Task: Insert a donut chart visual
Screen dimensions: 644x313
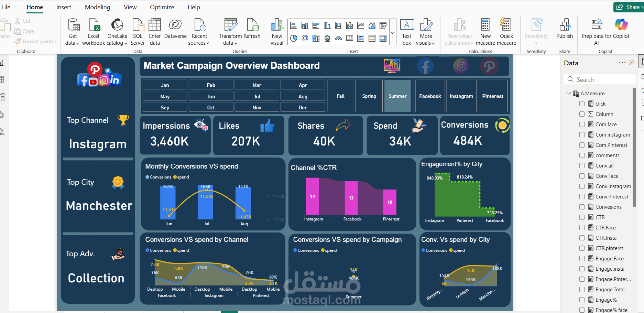Action: pos(305,38)
